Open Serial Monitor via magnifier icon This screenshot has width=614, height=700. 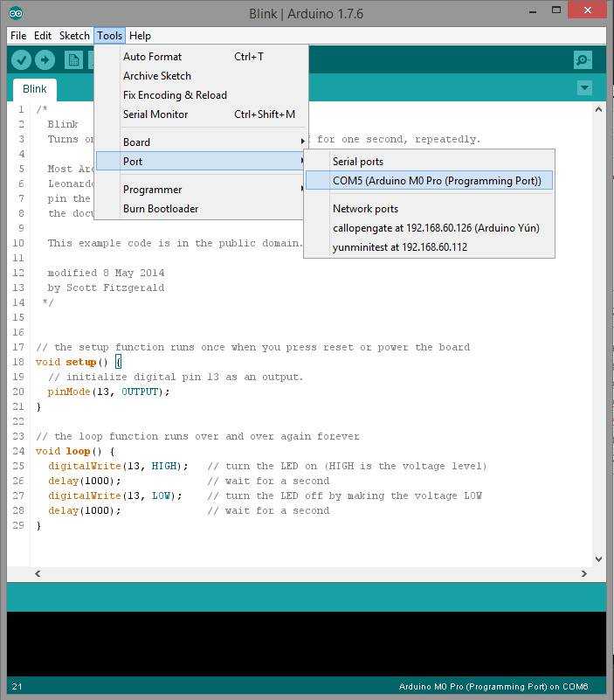coord(583,59)
